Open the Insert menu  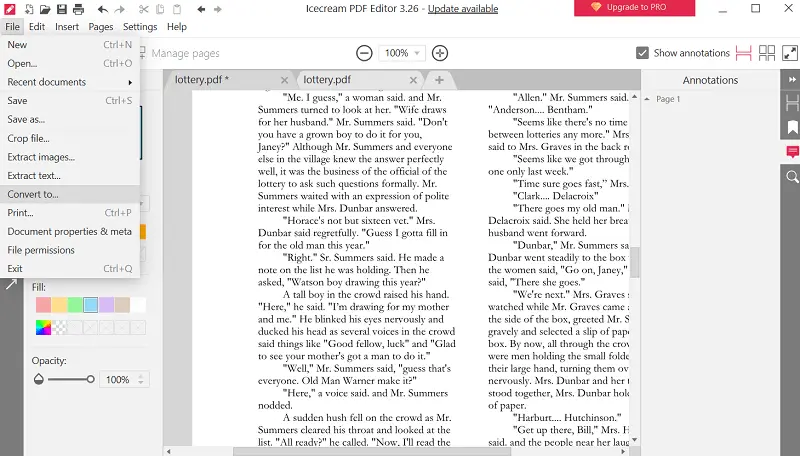[67, 27]
